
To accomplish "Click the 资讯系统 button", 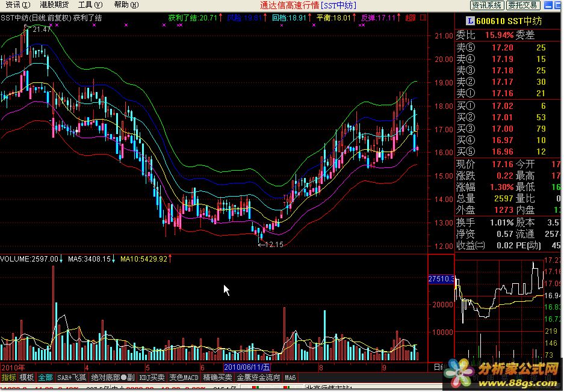I will point(487,5).
